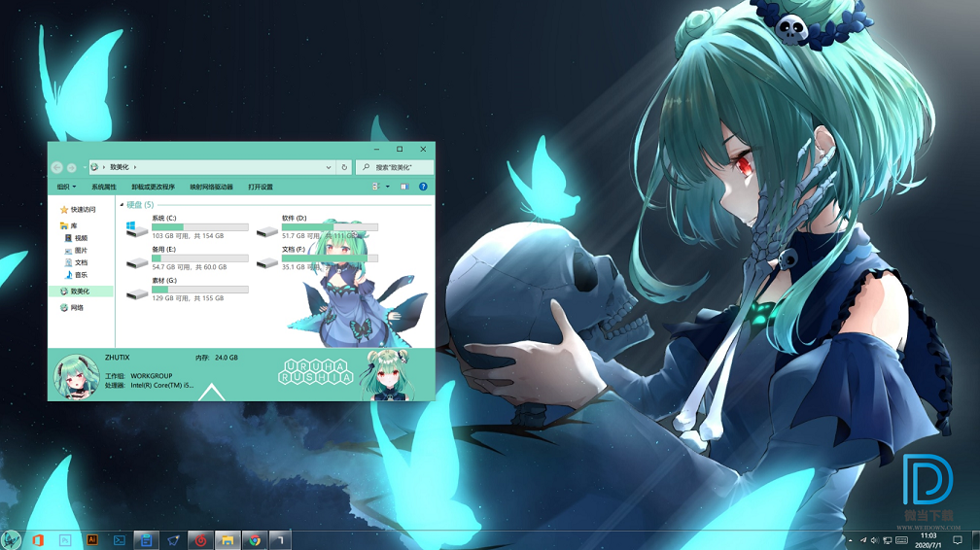The height and width of the screenshot is (550, 980).
Task: Click the search box 搜索"致美化"
Action: point(395,167)
